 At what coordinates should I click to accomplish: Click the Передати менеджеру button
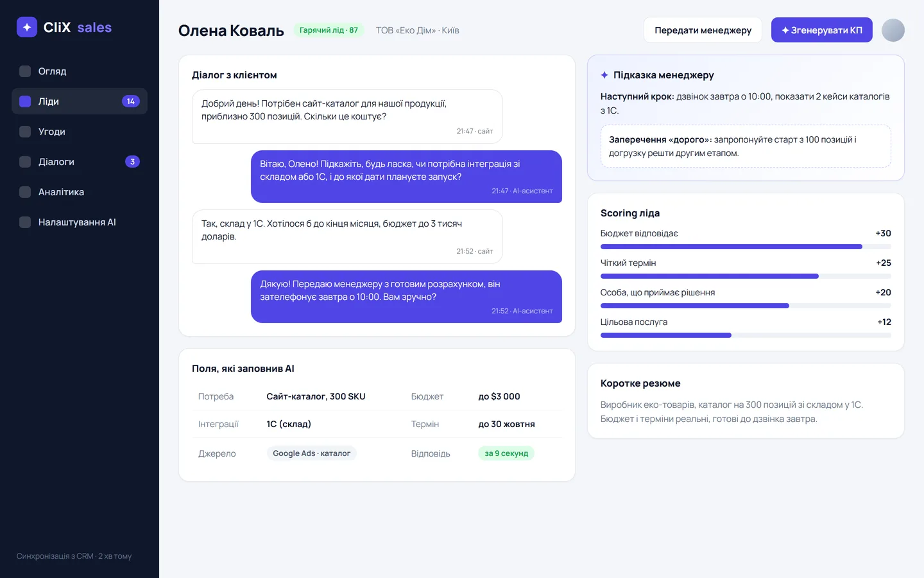click(x=703, y=30)
